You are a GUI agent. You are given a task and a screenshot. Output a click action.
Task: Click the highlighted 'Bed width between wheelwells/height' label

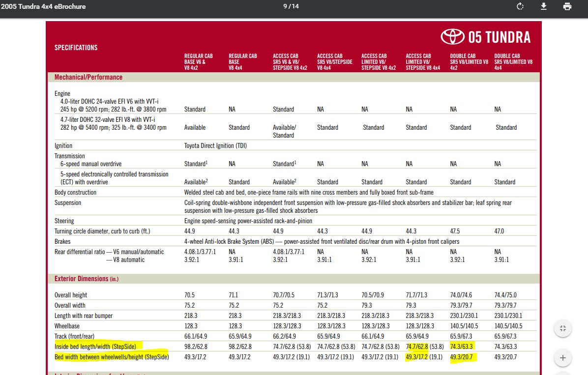click(x=112, y=357)
